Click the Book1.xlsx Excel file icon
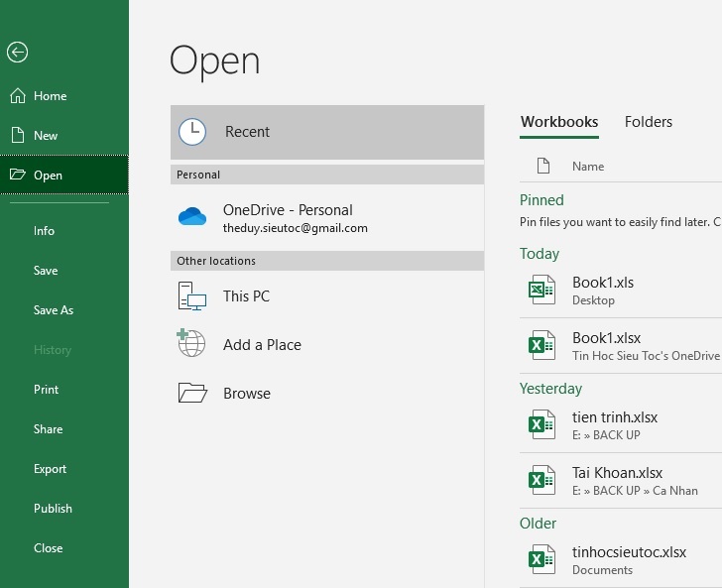This screenshot has height=588, width=722. point(541,345)
